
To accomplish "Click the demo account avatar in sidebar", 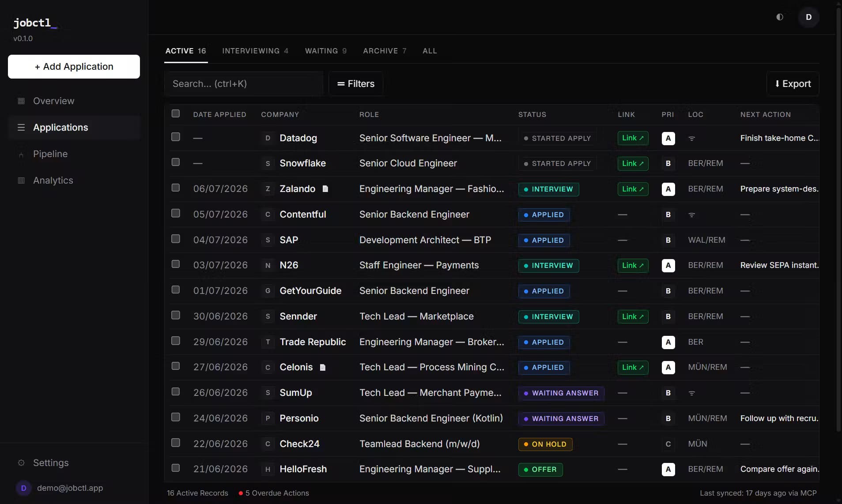I will (24, 488).
